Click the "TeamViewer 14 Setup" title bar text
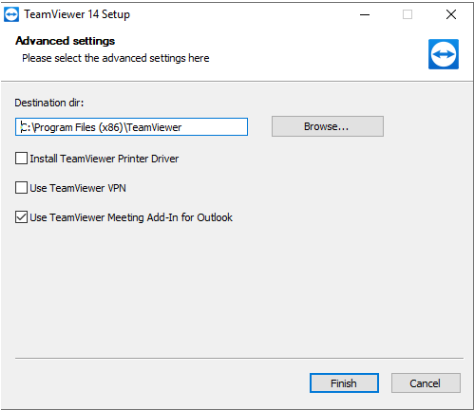Viewport: 476px width, 411px height. coord(77,15)
